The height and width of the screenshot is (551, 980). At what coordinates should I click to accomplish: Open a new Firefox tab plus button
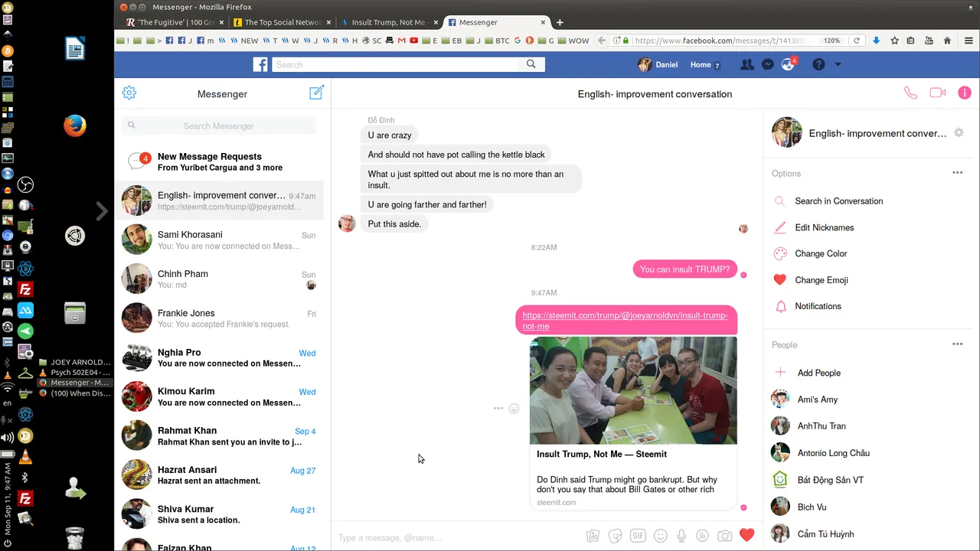click(x=560, y=22)
